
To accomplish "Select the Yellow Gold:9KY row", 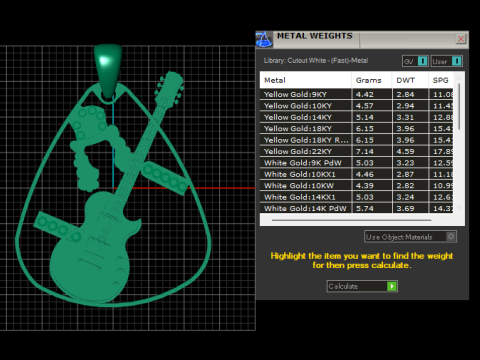I will tap(356, 94).
